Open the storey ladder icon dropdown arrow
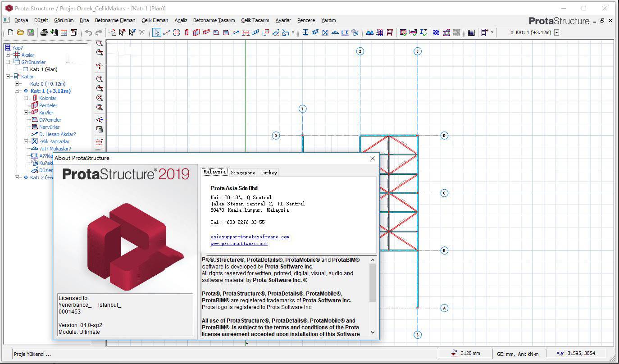The width and height of the screenshot is (619, 364). 492,32
